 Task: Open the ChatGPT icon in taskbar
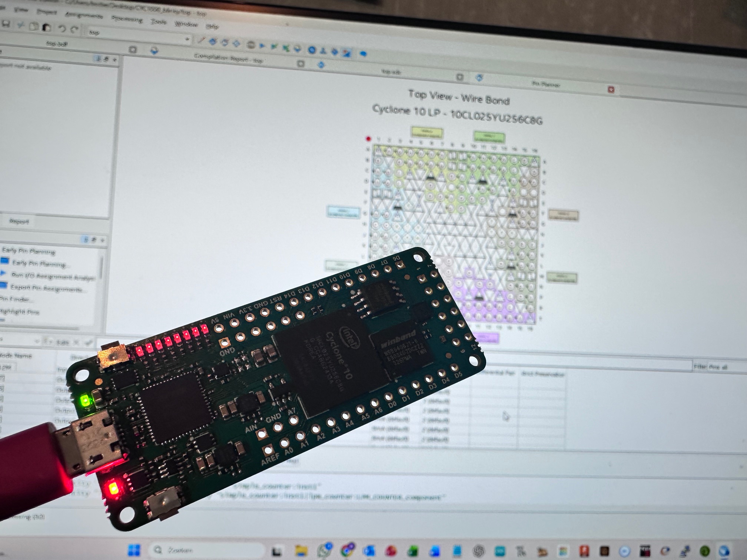pyautogui.click(x=479, y=551)
